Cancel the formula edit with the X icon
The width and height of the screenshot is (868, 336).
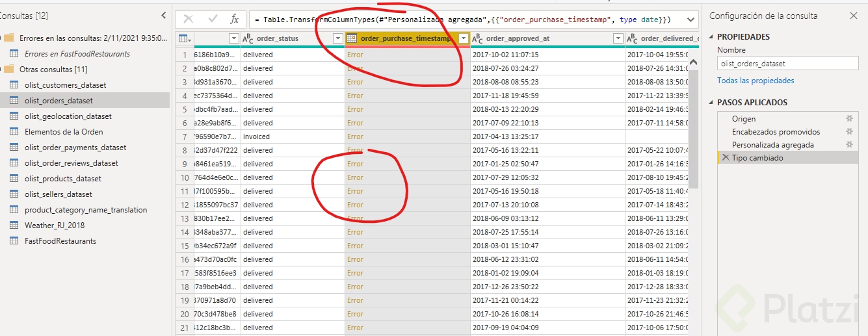point(189,19)
